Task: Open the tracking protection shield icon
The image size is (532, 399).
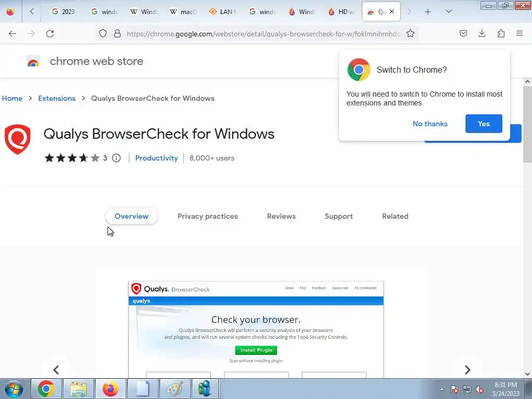Action: (103, 33)
